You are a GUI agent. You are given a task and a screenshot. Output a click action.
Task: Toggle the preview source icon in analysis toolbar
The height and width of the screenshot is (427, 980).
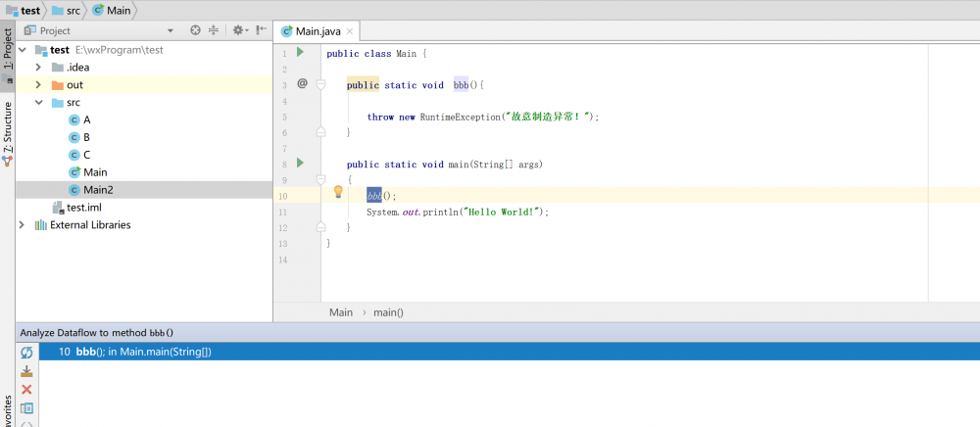(x=26, y=408)
